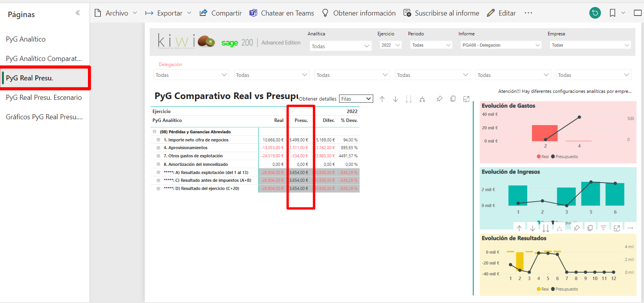644x303 pixels.
Task: Open the Periodo Todas dropdown
Action: point(431,45)
